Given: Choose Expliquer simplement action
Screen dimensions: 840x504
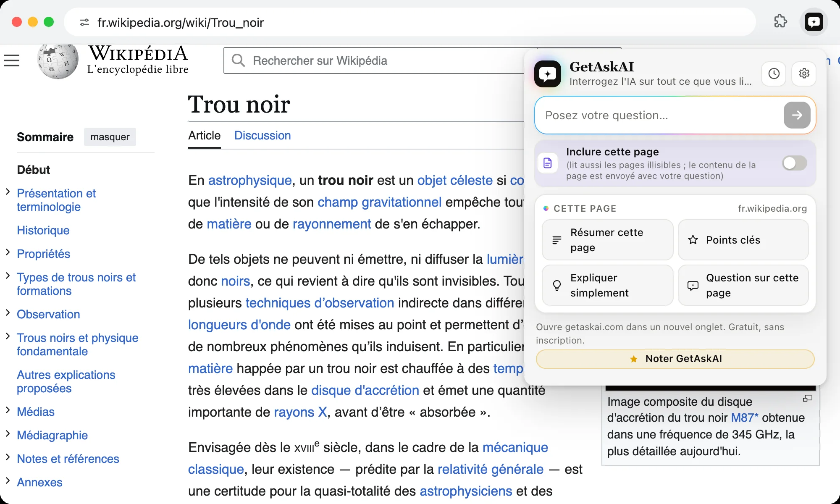Looking at the screenshot, I should point(607,285).
